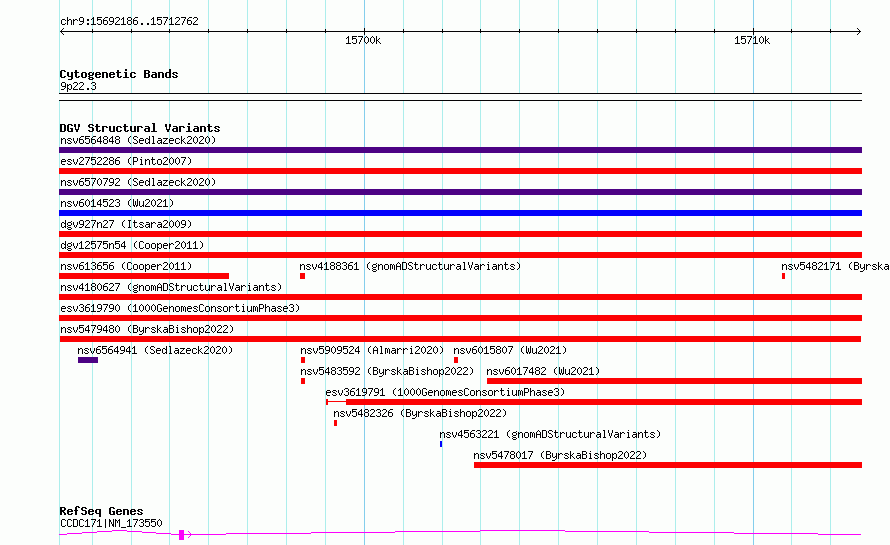This screenshot has width=890, height=545.
Task: Click the small red nsv5482171 marker
Action: 783,276
